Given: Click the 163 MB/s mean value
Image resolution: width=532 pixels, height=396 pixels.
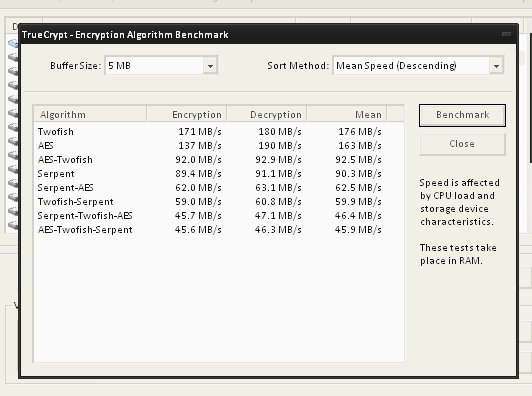Looking at the screenshot, I should 360,146.
